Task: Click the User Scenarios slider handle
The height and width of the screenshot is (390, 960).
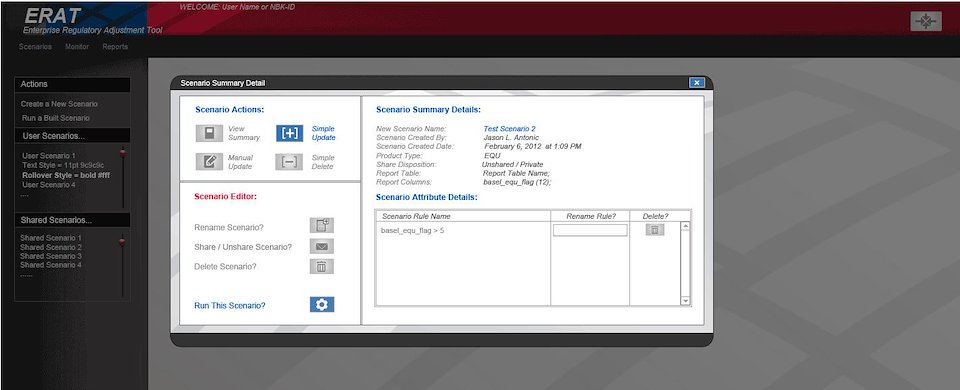Action: (x=122, y=152)
